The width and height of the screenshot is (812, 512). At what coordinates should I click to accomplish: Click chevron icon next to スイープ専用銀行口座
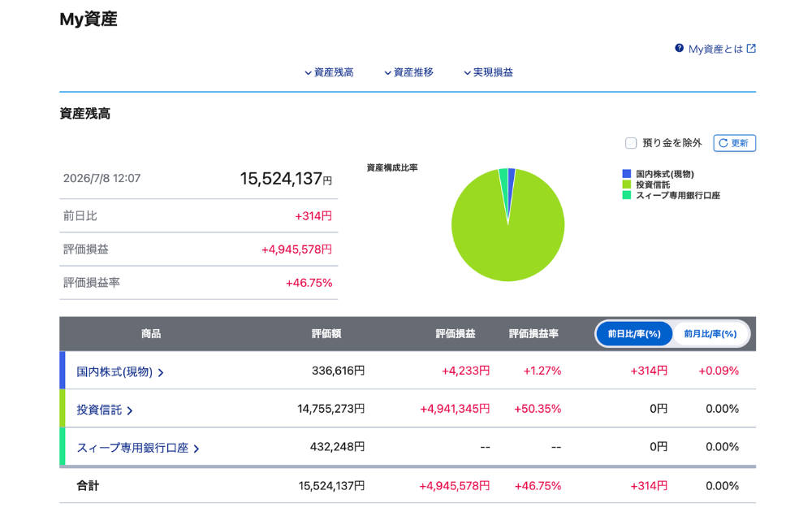pyautogui.click(x=197, y=449)
